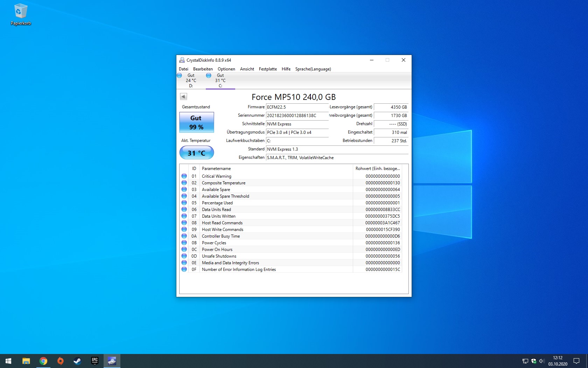Open the Optionen menu

click(226, 69)
